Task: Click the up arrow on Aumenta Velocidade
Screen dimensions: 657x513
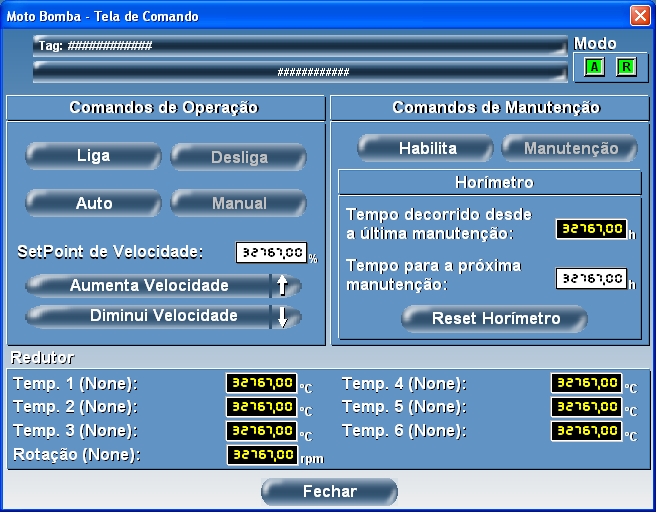Action: pyautogui.click(x=283, y=286)
